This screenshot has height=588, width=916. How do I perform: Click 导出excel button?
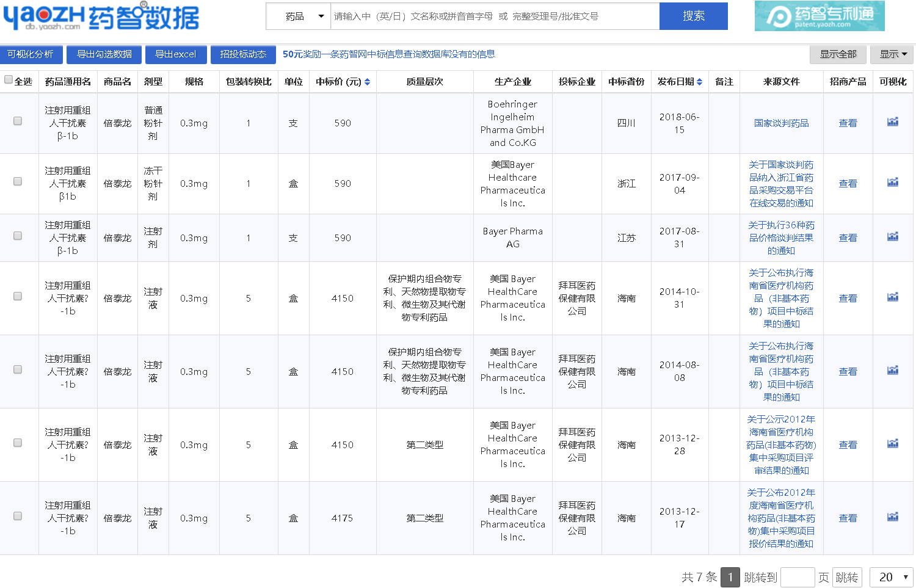(176, 54)
